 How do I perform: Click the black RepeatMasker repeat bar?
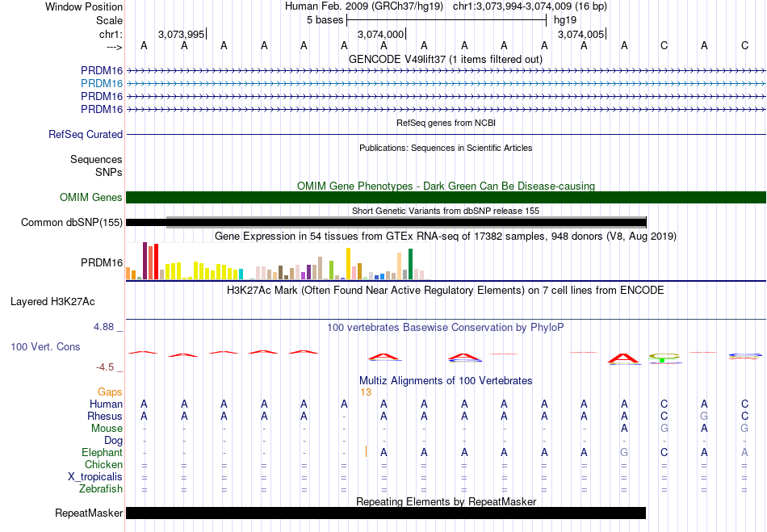386,513
